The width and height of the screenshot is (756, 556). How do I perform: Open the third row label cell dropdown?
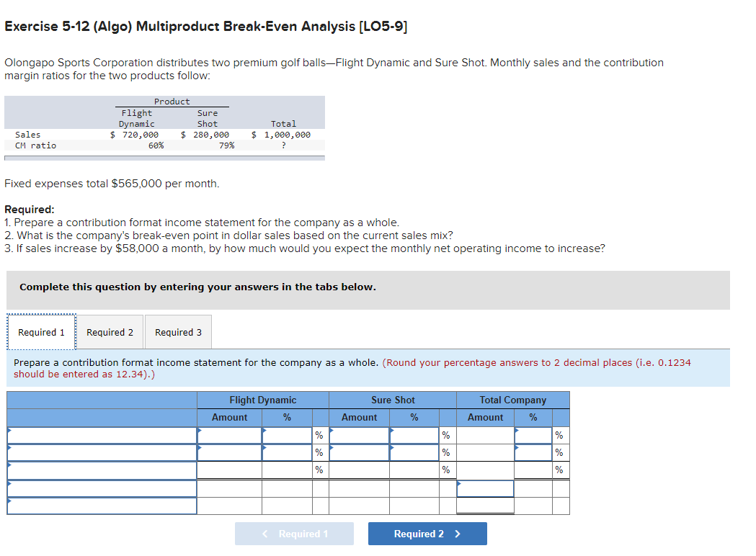pos(101,470)
